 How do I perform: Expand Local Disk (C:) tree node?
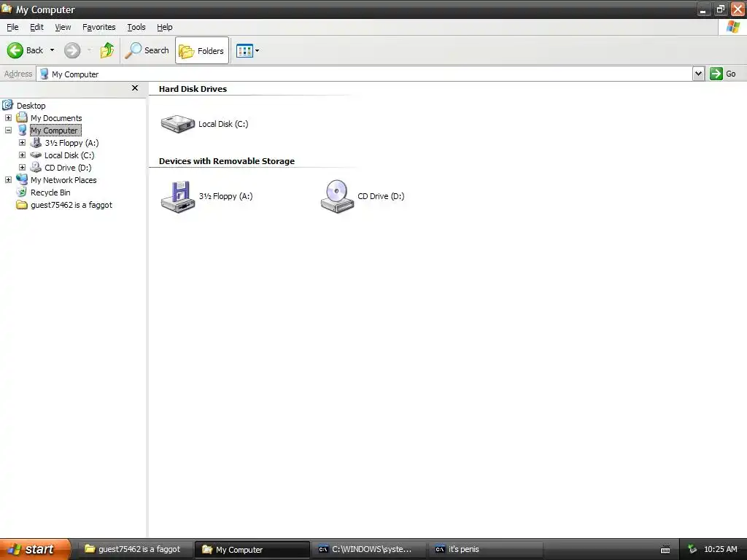pyautogui.click(x=22, y=155)
